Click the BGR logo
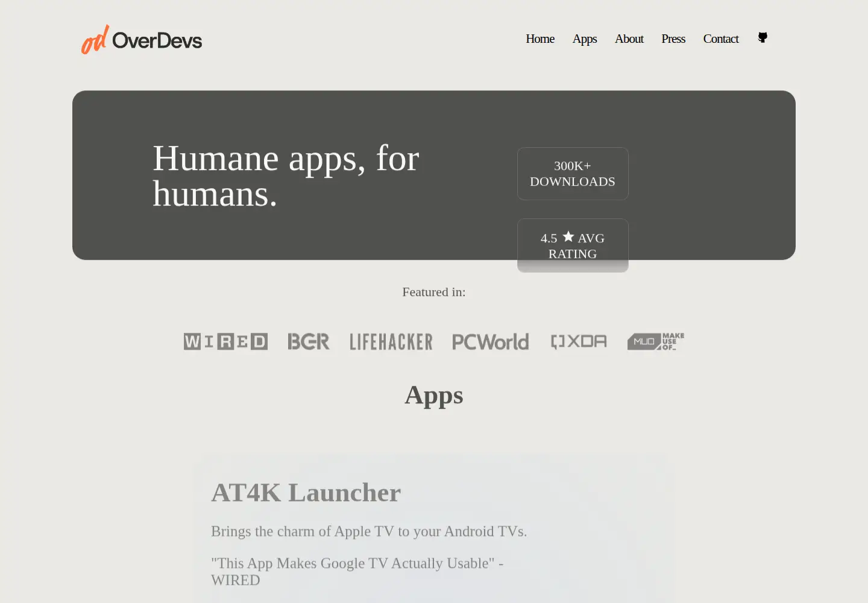The image size is (868, 603). pos(309,342)
